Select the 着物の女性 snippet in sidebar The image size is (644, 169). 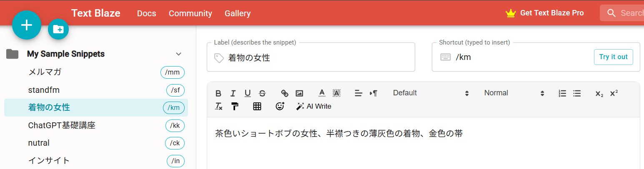(x=96, y=107)
